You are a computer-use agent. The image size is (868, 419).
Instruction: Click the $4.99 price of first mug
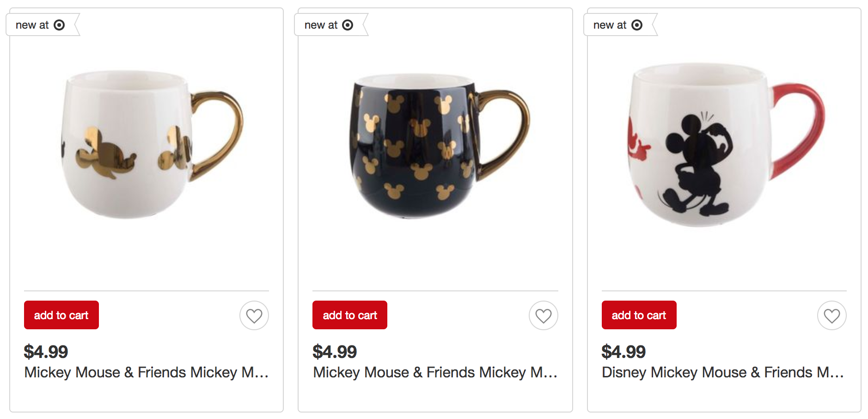pyautogui.click(x=46, y=352)
